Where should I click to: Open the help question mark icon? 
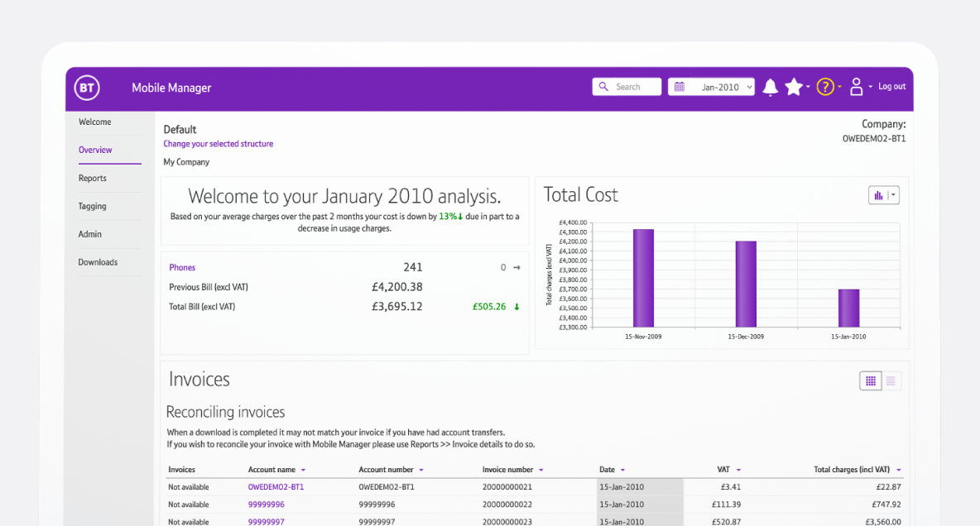825,87
